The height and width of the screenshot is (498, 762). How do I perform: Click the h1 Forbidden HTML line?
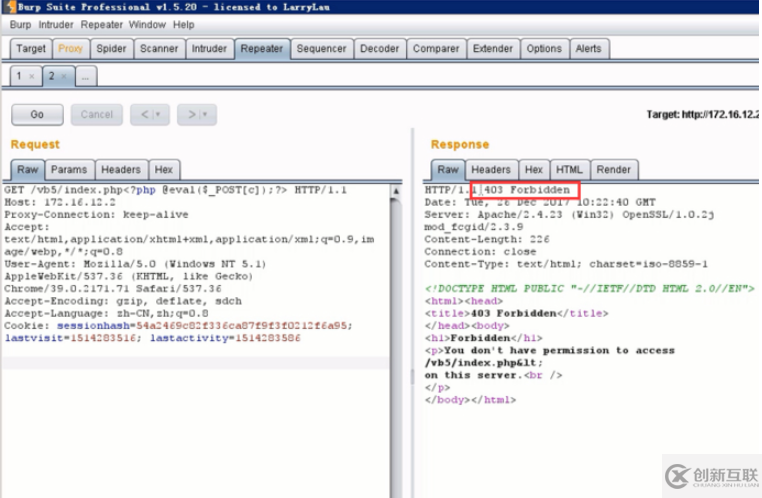tap(484, 338)
